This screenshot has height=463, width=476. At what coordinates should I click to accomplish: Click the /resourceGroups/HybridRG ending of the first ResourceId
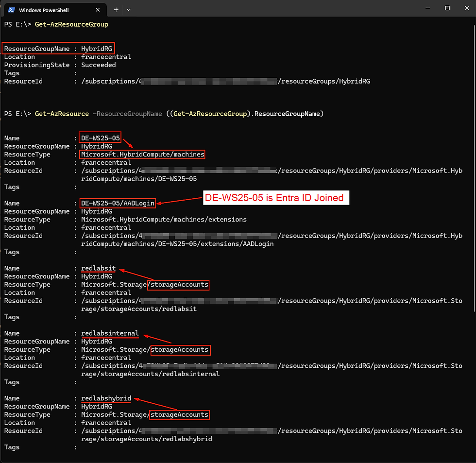324,81
